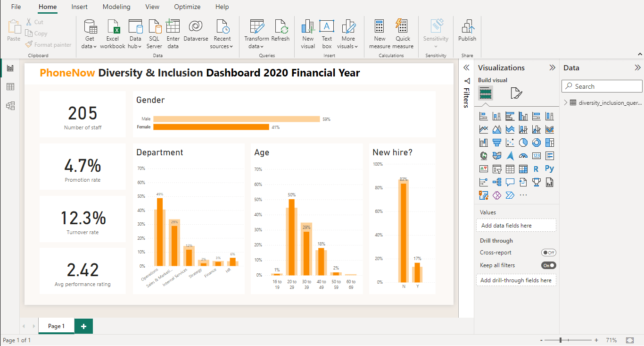Viewport: 644px width, 346px height.
Task: Open the View ribbon tab
Action: click(152, 7)
